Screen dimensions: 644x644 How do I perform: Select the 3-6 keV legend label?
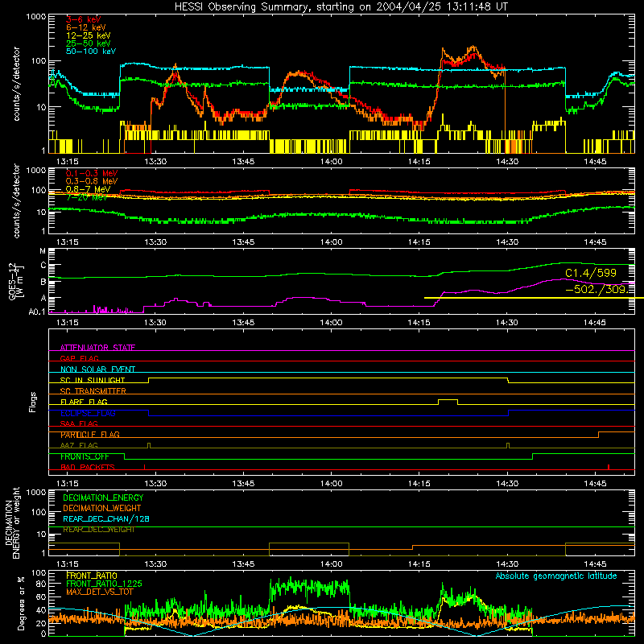(x=83, y=19)
